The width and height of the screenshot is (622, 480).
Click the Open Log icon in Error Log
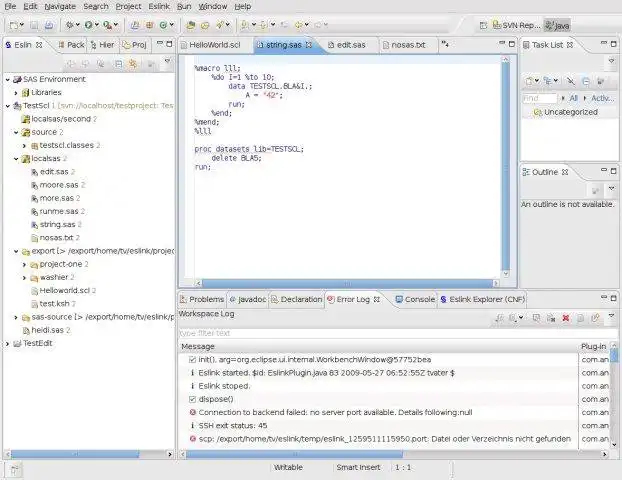580,318
